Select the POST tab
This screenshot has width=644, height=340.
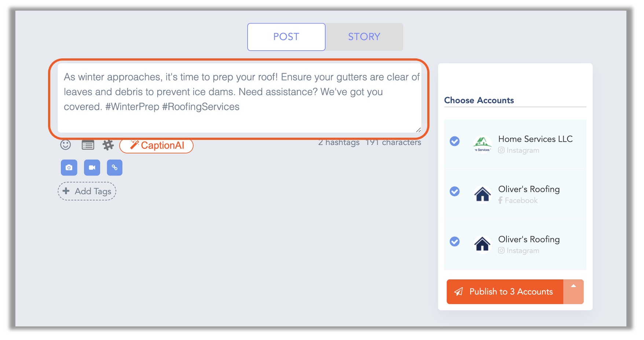point(286,36)
